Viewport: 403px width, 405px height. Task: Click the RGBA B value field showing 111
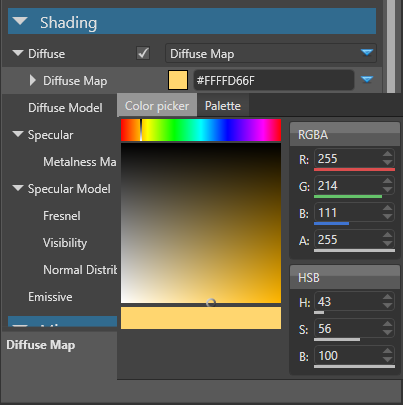point(348,213)
